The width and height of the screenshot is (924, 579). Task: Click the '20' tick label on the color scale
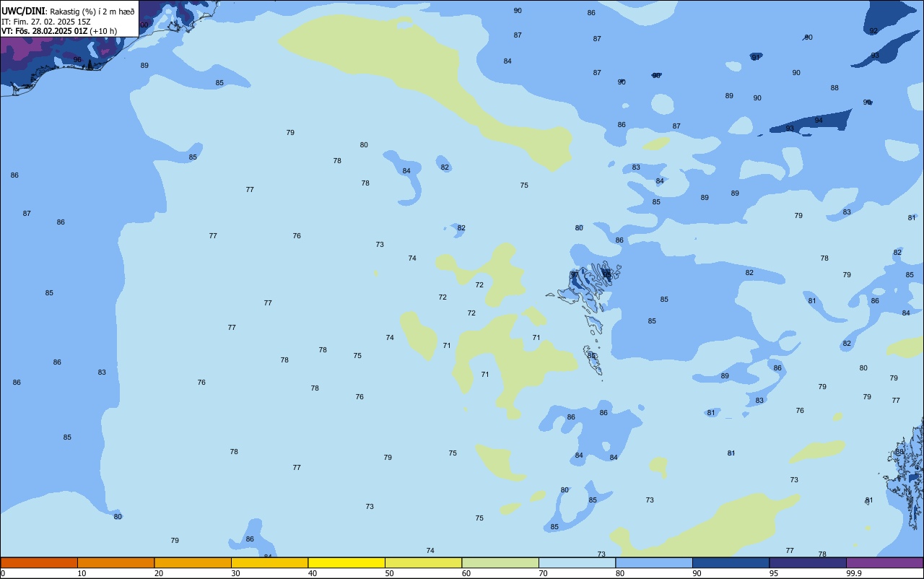(159, 573)
